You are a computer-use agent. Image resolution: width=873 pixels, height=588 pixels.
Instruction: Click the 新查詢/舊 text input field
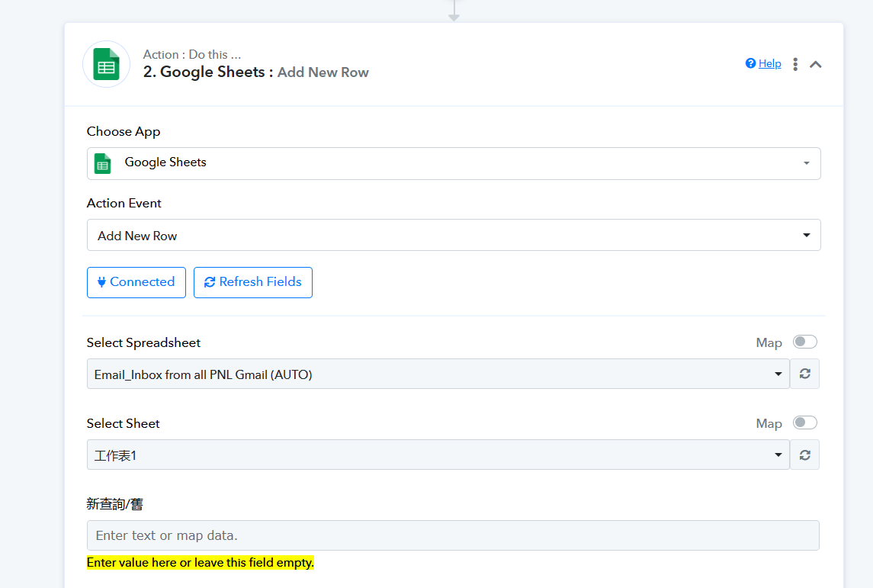pos(453,535)
